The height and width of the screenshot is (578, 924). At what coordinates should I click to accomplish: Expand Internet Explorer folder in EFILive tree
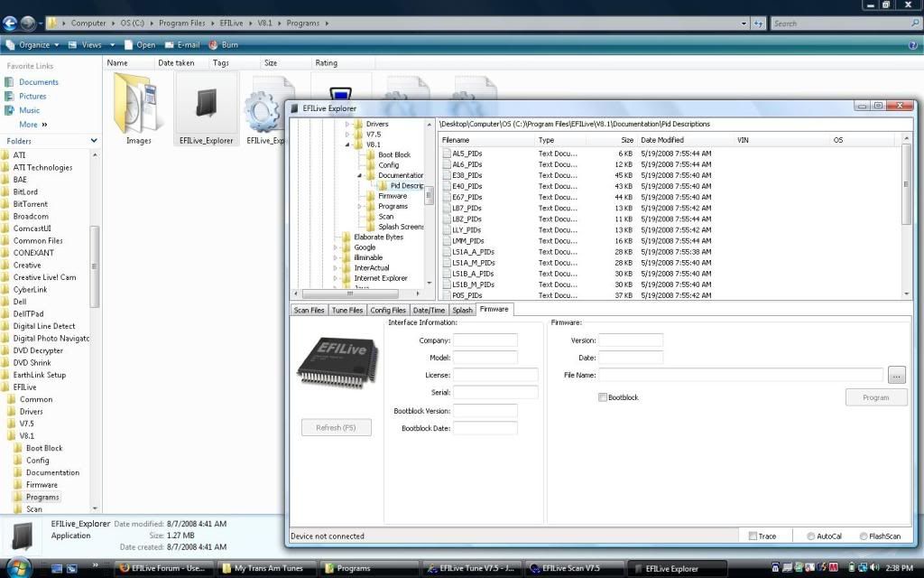point(336,278)
